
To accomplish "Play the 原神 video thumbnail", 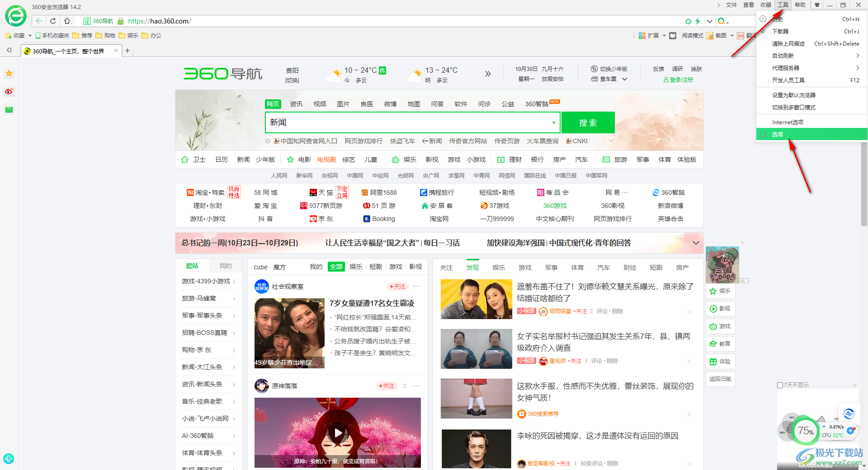I will (x=338, y=432).
